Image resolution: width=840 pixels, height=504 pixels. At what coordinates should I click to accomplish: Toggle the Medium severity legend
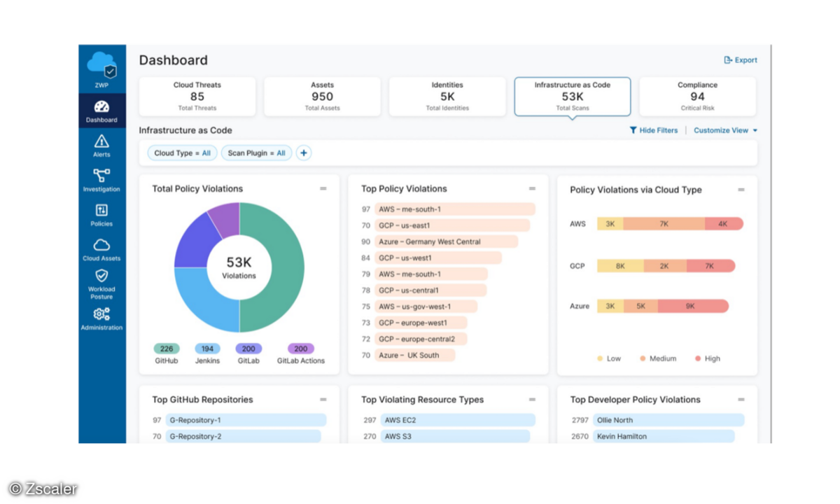tap(658, 358)
